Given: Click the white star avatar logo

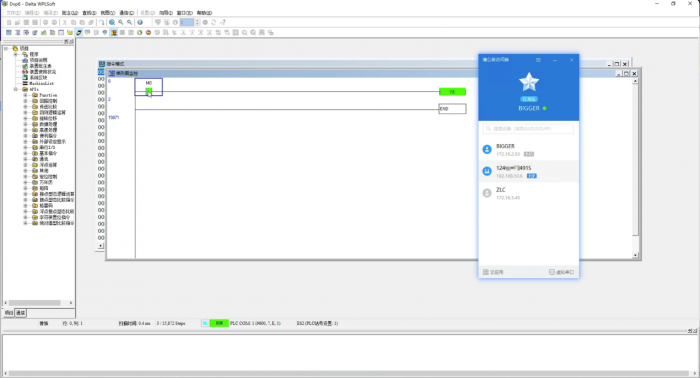Looking at the screenshot, I should click(529, 82).
